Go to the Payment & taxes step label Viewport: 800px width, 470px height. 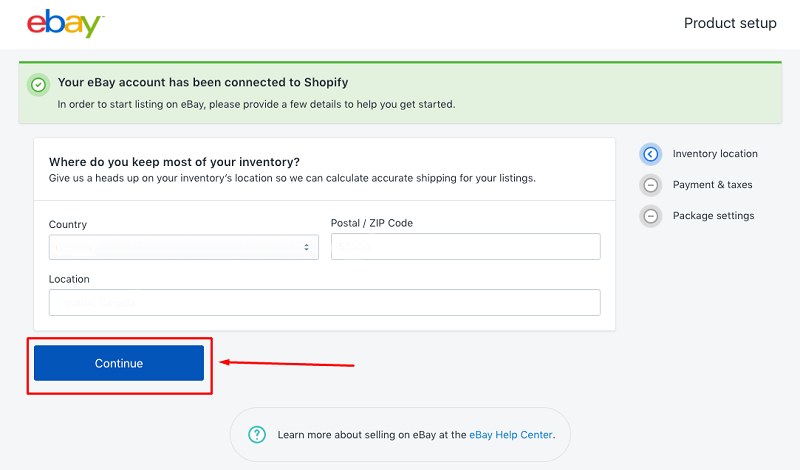point(712,185)
